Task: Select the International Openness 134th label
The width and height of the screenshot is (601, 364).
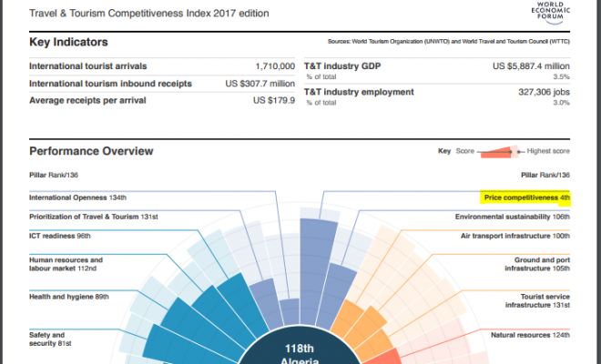Action: click(70, 197)
